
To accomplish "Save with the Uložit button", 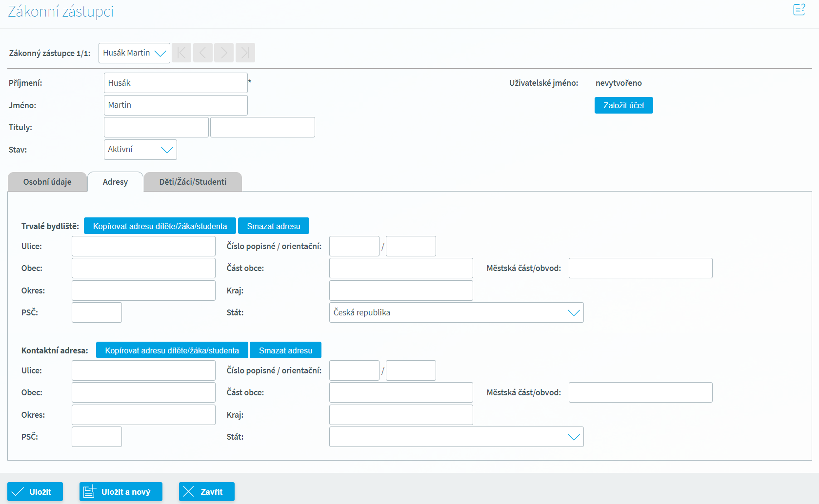I will point(35,492).
